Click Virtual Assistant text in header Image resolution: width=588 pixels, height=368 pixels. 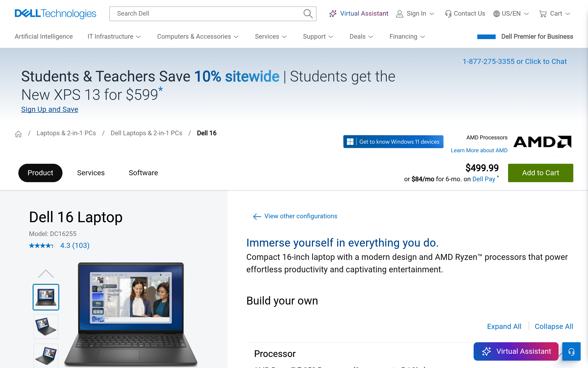(364, 14)
